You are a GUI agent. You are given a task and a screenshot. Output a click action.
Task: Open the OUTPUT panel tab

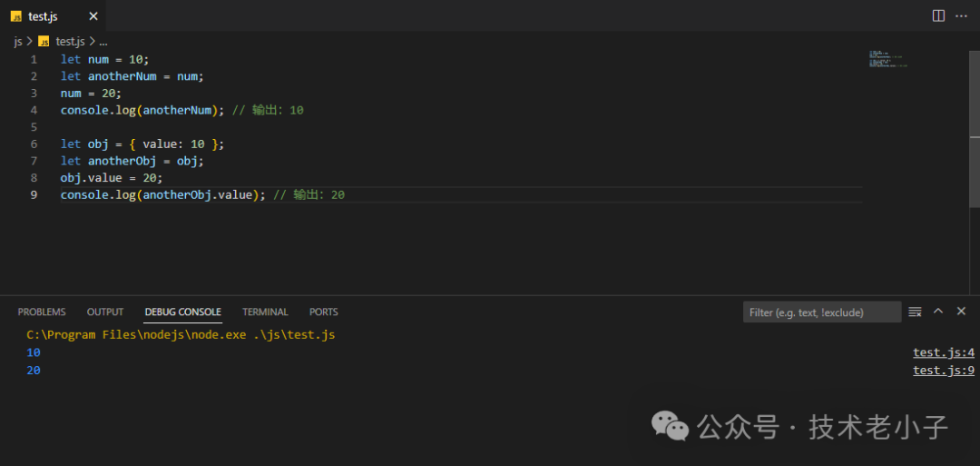(105, 312)
